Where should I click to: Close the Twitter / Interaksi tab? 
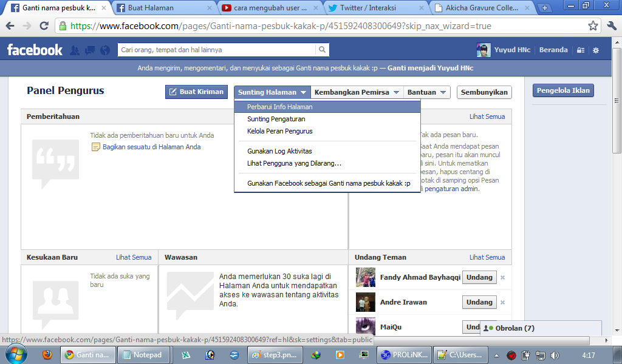422,8
